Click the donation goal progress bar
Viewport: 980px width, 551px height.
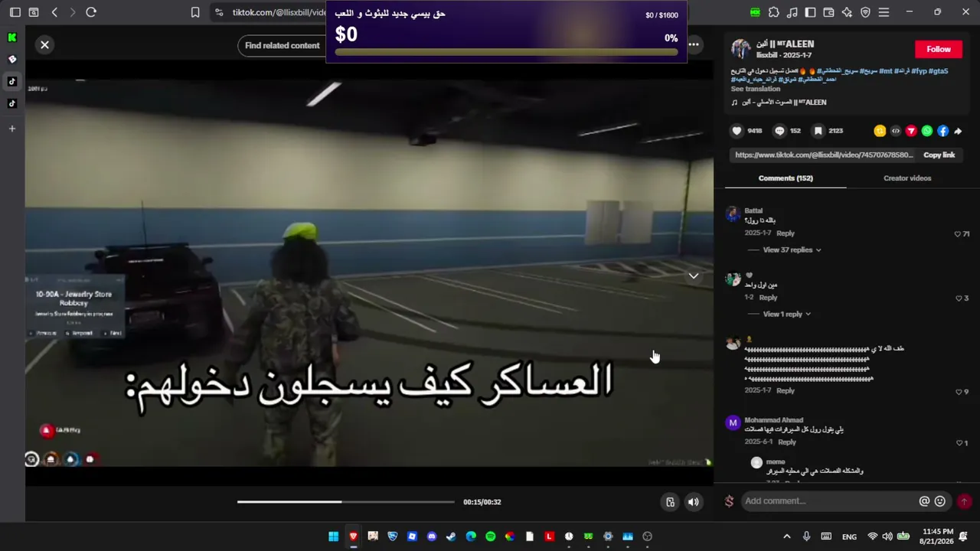click(506, 52)
